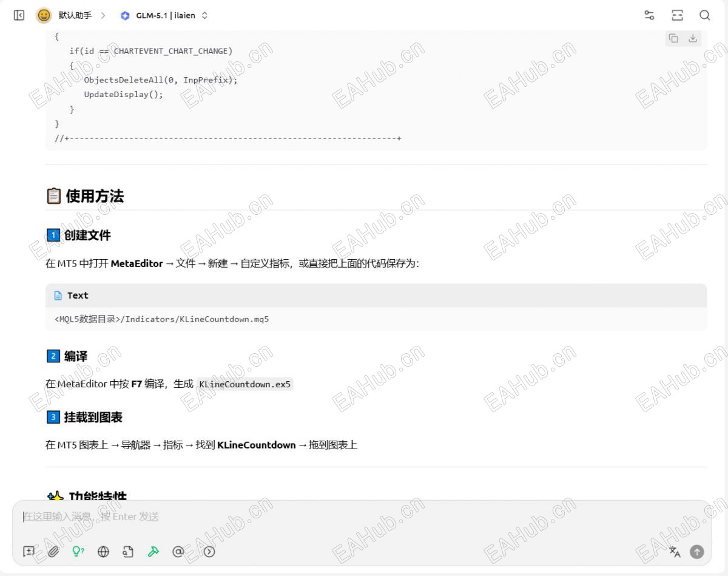
Task: Enable web search globe icon
Action: pyautogui.click(x=103, y=551)
